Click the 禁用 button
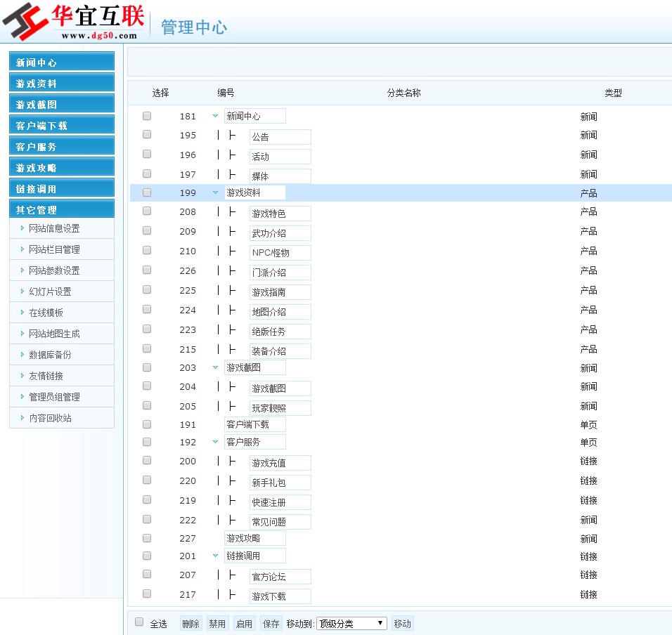 pyautogui.click(x=217, y=624)
